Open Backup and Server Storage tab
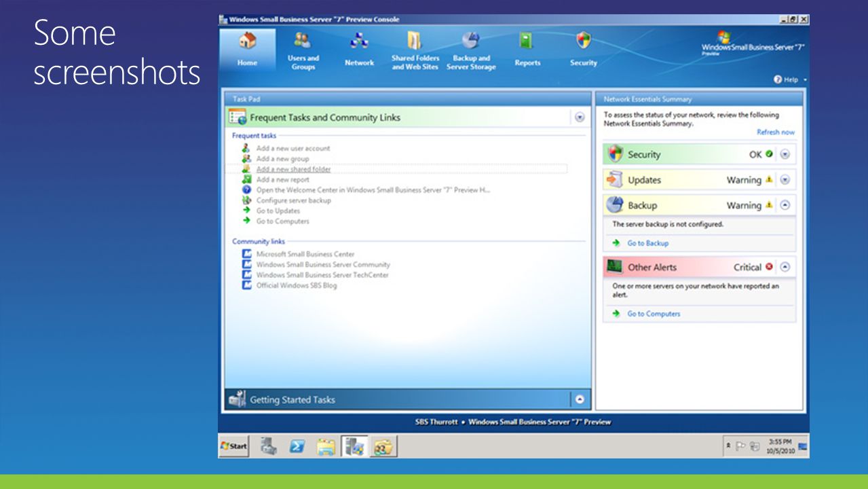Screen dimensions: 868x489 click(471, 51)
